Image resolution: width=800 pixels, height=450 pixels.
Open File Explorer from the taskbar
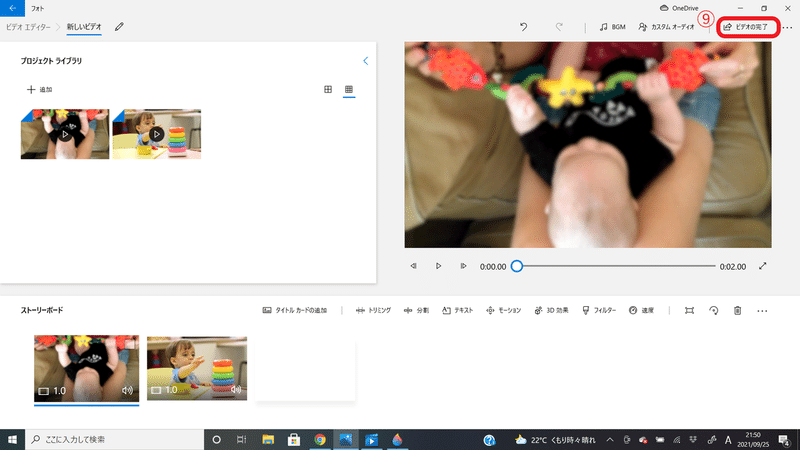point(268,439)
